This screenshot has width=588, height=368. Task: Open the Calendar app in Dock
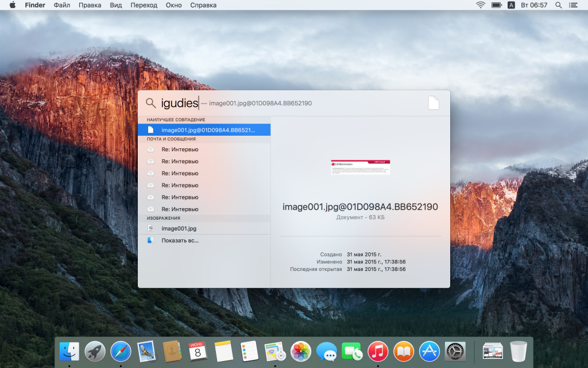coord(198,351)
